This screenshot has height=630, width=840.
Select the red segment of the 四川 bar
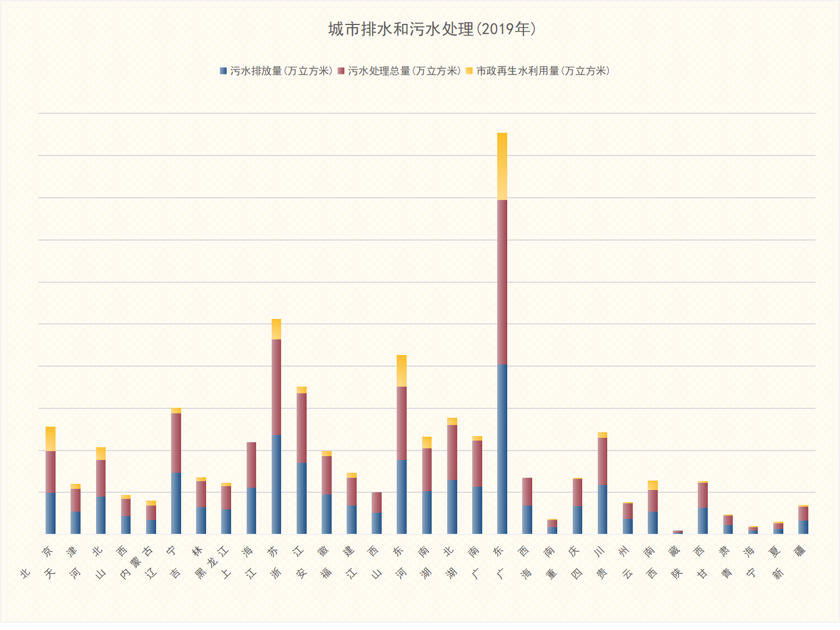pos(602,461)
